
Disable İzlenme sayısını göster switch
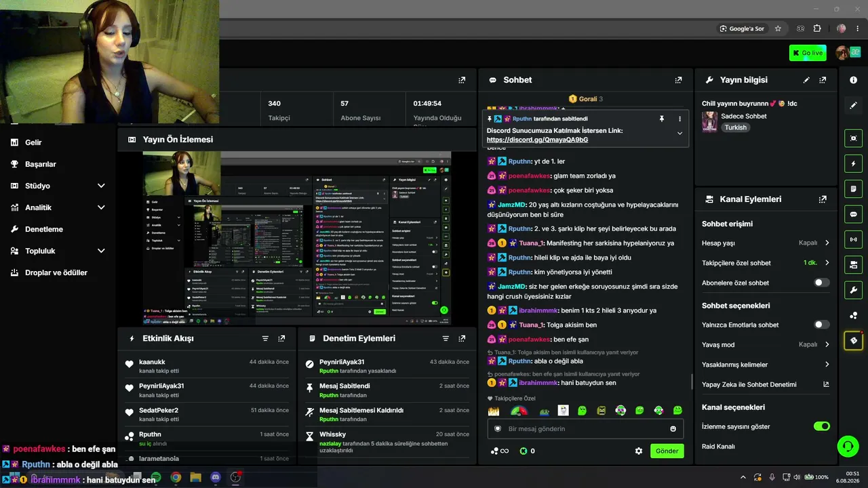pyautogui.click(x=821, y=426)
